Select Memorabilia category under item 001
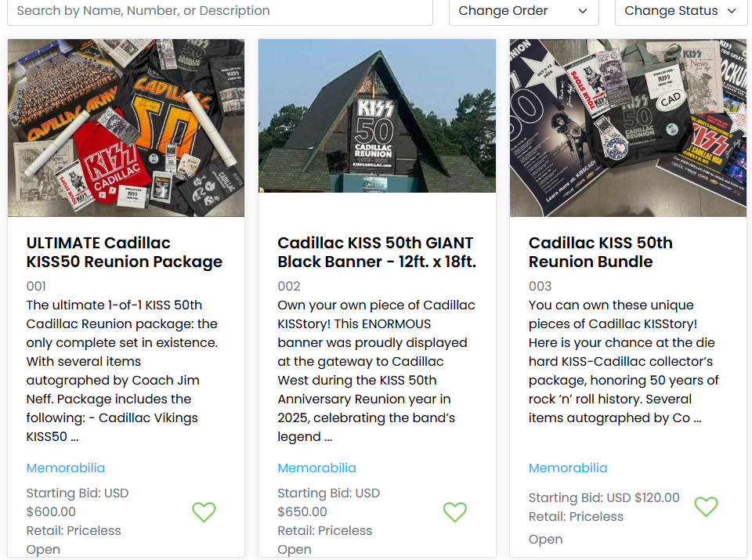 [x=66, y=468]
